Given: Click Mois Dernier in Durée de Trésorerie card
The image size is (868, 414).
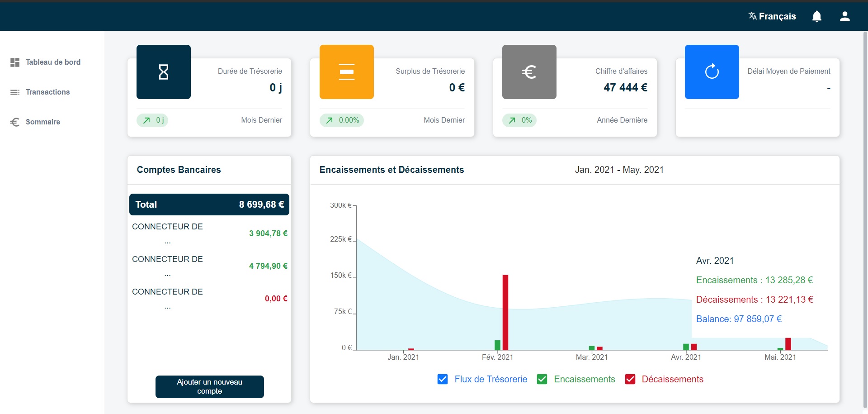Looking at the screenshot, I should coord(261,120).
